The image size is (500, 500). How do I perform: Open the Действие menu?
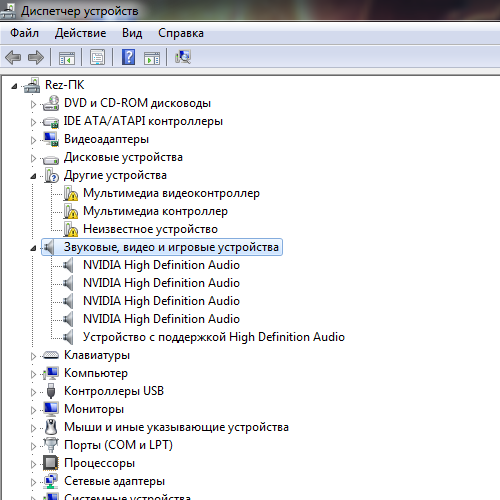coord(80,33)
